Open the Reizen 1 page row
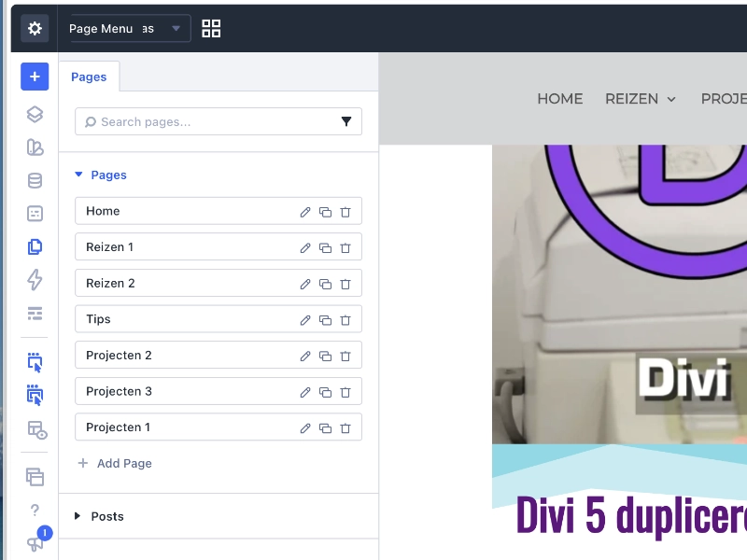This screenshot has height=560, width=747. point(218,246)
